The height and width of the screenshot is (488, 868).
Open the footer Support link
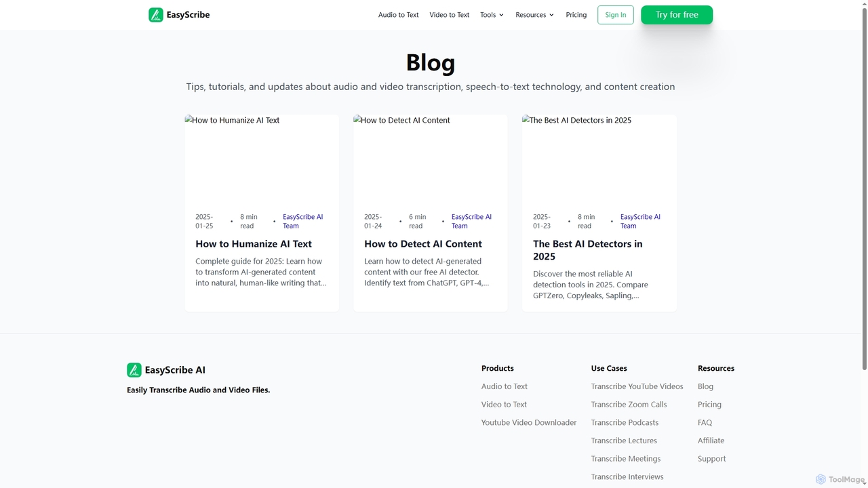coord(711,459)
